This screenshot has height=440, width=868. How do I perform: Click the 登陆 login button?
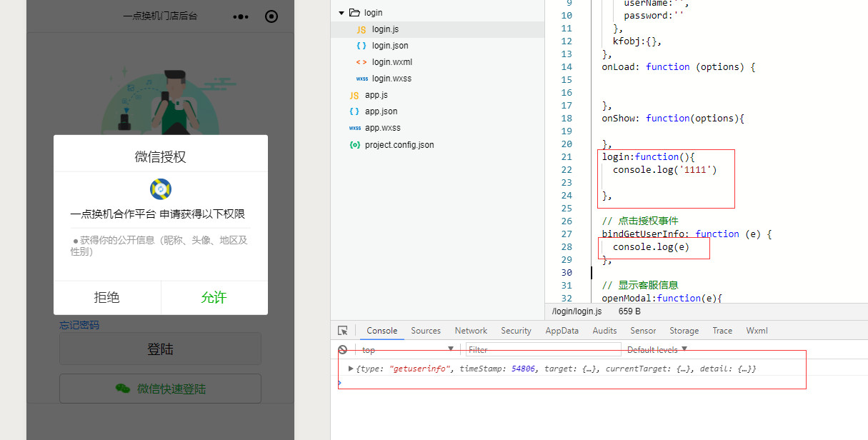pos(160,349)
